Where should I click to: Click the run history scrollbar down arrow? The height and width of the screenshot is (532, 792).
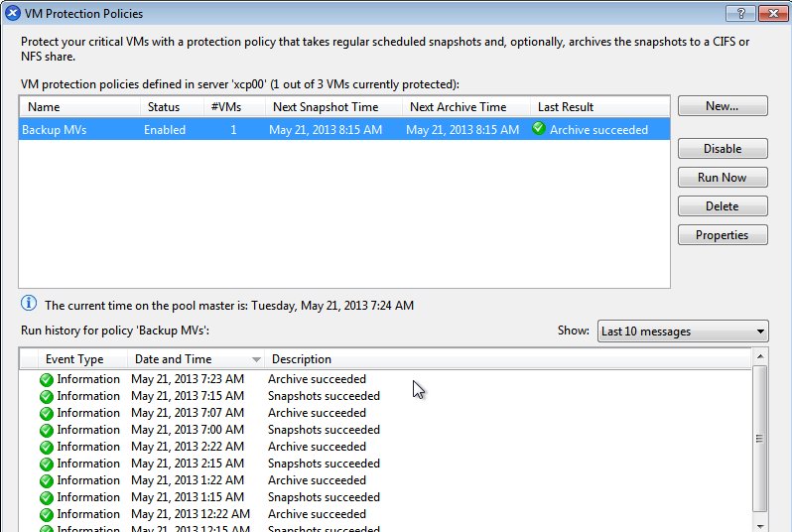tap(760, 526)
